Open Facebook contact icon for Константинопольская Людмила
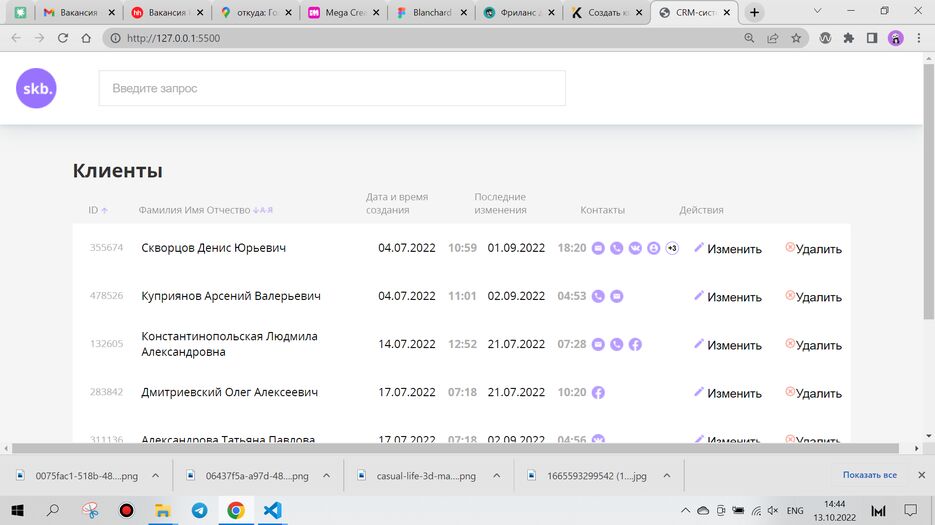Screen dimensions: 935x525 635,344
